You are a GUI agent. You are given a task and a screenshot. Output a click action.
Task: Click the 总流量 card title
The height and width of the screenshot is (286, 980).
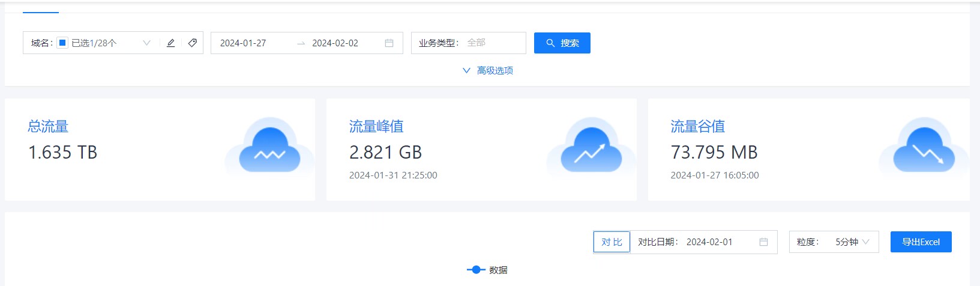pos(48,126)
